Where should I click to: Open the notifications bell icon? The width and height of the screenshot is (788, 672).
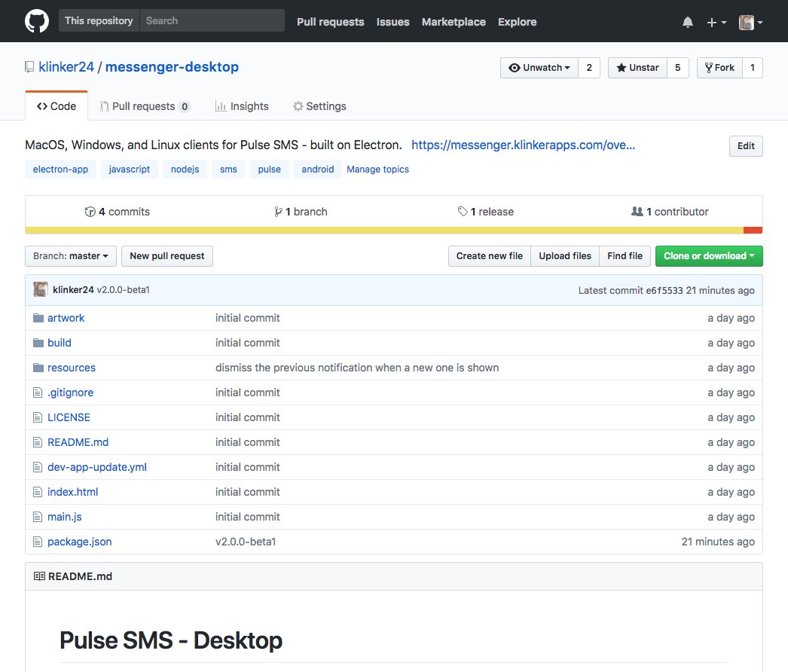(x=688, y=22)
